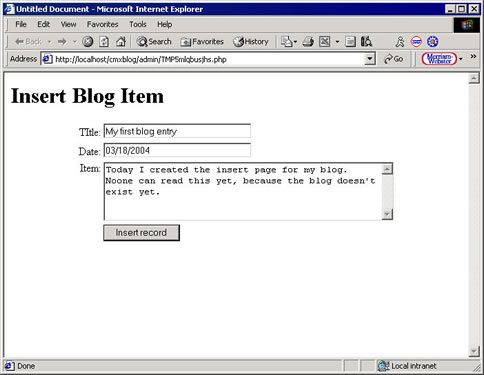Click the Insert Blog Item heading
484x375 pixels.
pyautogui.click(x=87, y=96)
